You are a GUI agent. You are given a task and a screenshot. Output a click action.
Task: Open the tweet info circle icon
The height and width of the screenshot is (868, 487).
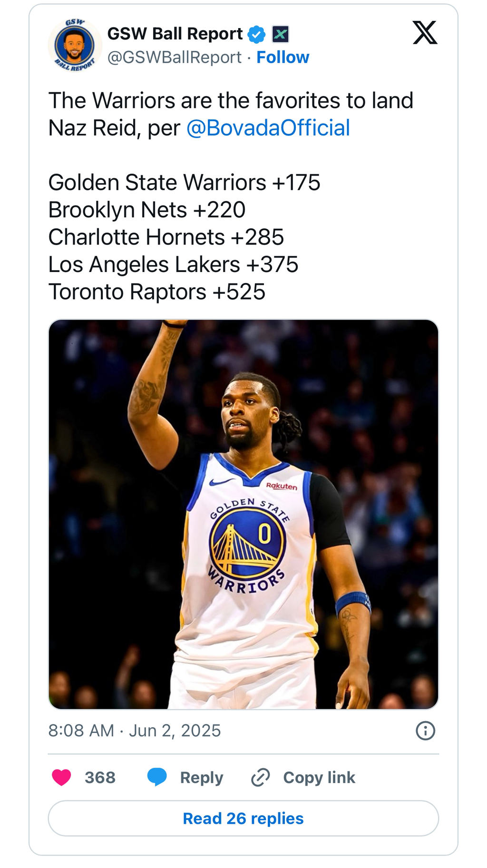tap(425, 731)
